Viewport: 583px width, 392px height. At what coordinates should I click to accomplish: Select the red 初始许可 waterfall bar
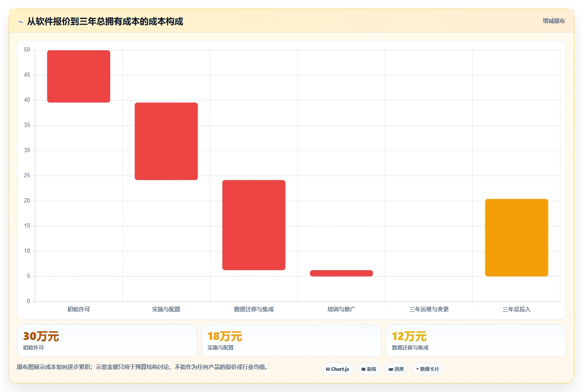[x=78, y=76]
